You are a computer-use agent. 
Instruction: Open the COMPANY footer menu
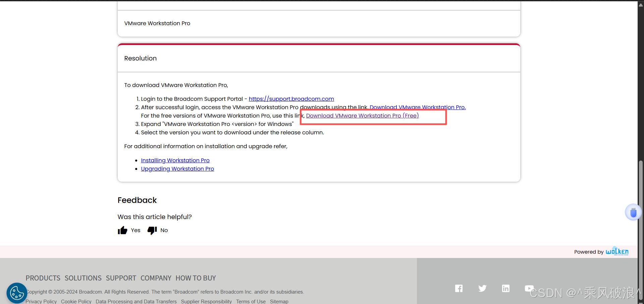click(x=156, y=278)
